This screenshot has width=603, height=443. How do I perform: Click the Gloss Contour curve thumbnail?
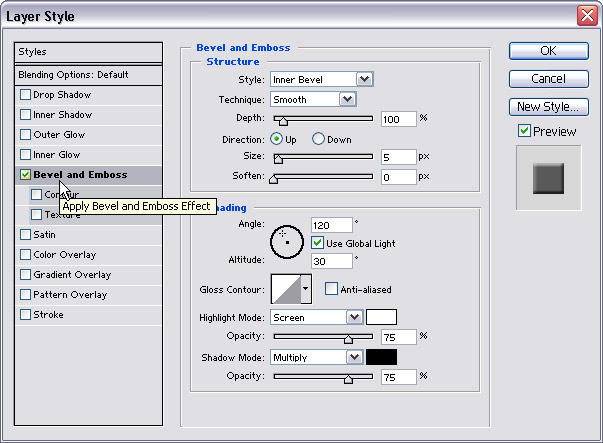pos(286,289)
